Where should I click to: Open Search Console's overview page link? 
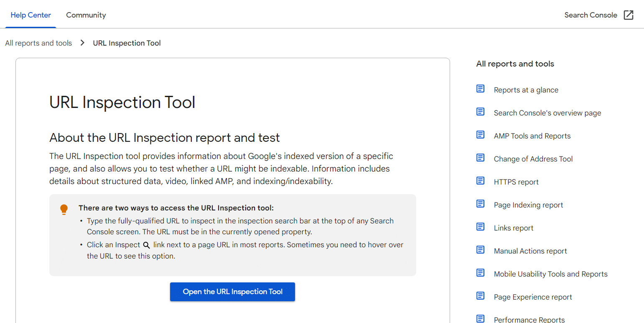click(x=547, y=113)
